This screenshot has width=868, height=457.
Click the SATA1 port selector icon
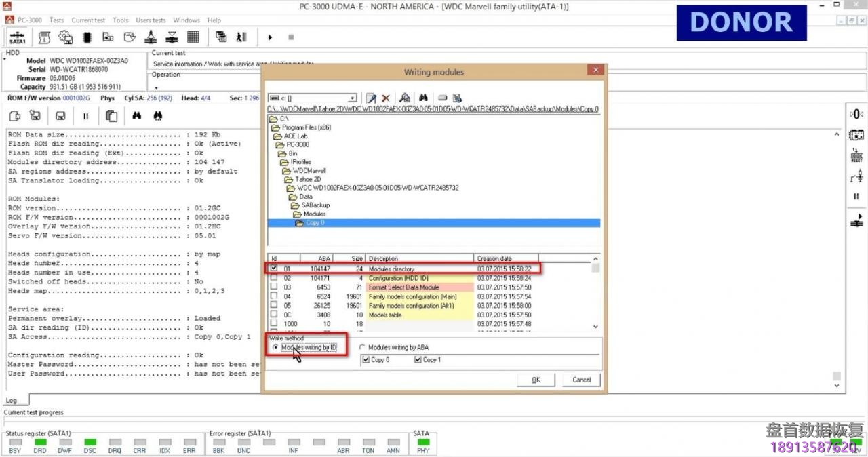17,37
